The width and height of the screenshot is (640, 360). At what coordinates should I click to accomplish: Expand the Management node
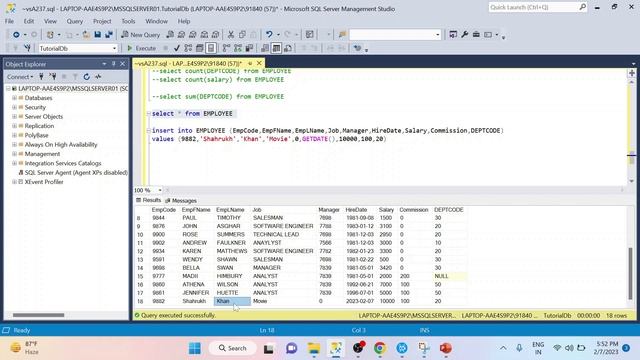(x=14, y=154)
